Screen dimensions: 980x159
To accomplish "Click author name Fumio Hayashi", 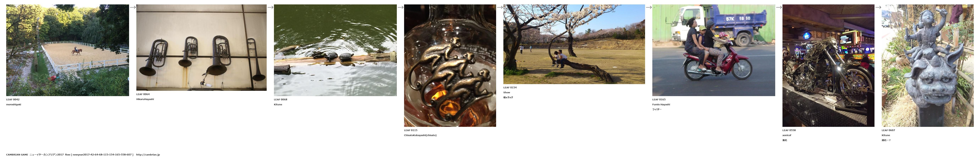I will click(661, 104).
